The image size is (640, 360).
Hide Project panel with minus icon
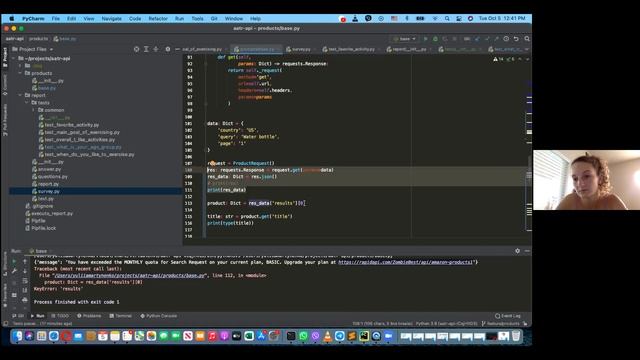point(177,49)
